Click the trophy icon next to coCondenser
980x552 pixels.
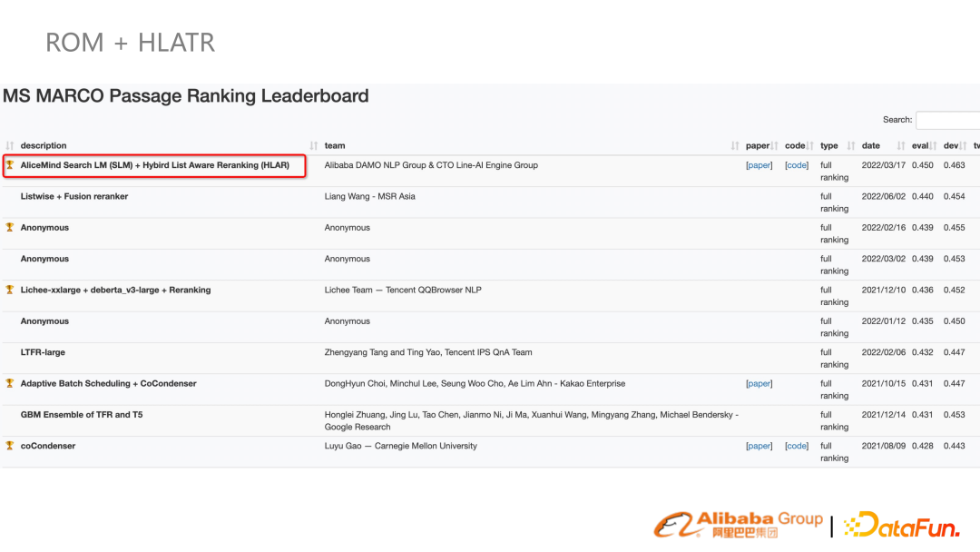point(10,446)
